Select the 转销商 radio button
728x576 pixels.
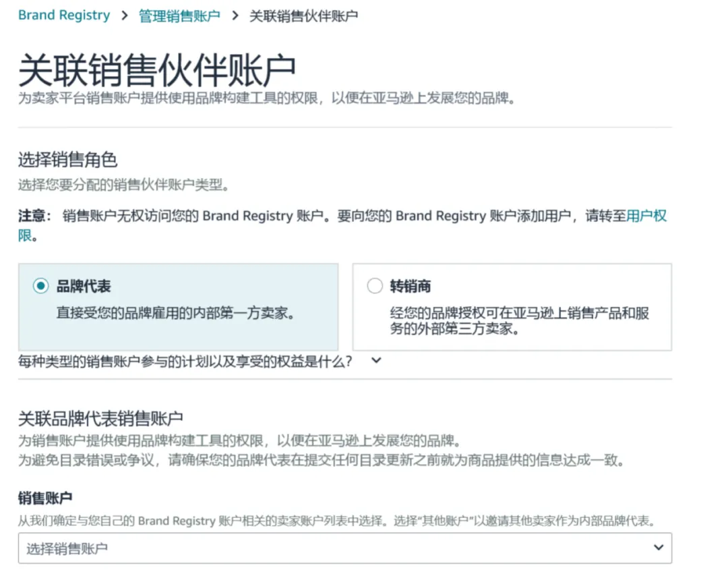tap(375, 286)
